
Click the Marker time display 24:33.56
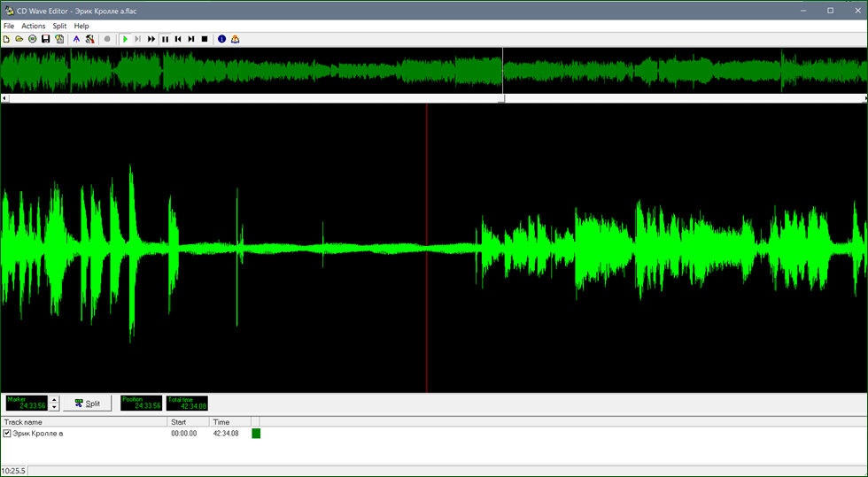click(x=27, y=404)
